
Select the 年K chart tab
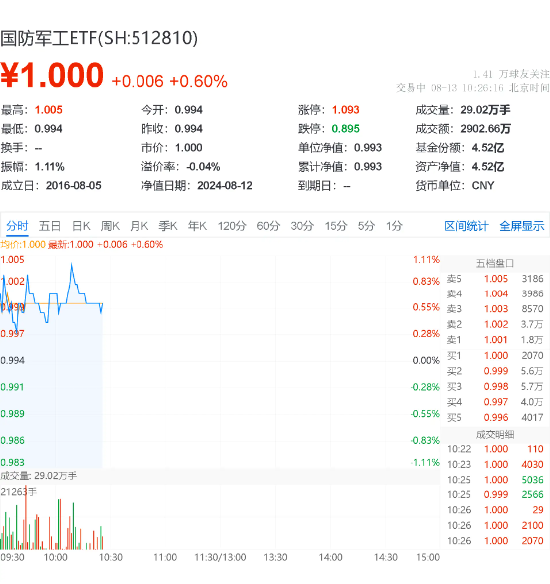pos(197,226)
